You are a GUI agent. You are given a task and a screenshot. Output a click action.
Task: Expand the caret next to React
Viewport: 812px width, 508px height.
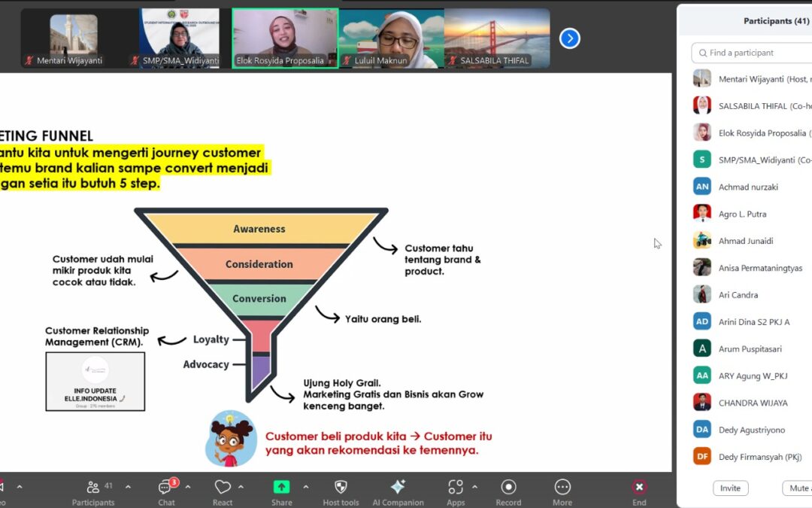tap(241, 487)
